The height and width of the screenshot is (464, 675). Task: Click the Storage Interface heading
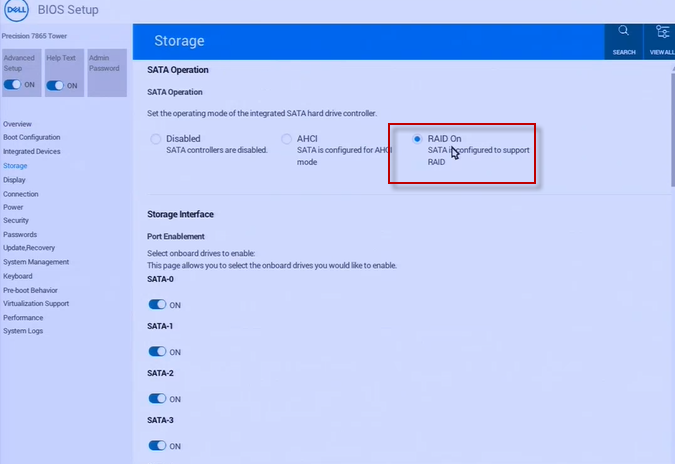tap(180, 214)
